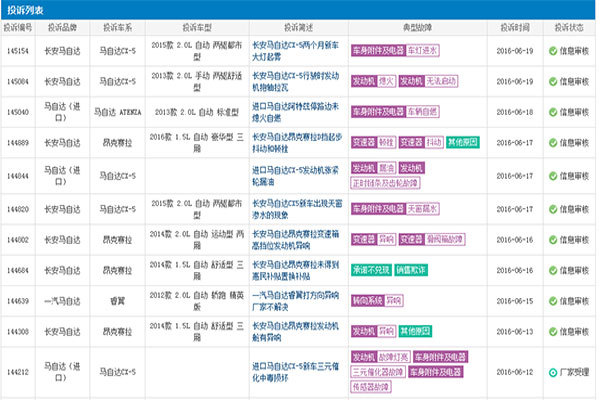This screenshot has width=600, height=400.
Task: Click the 传感器故障 tag
Action: pos(371,387)
